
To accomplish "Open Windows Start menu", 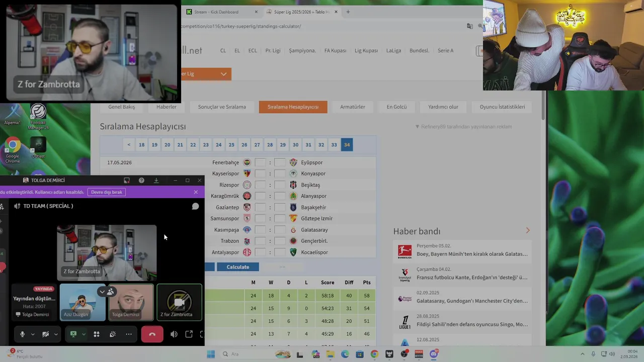I will click(x=211, y=354).
